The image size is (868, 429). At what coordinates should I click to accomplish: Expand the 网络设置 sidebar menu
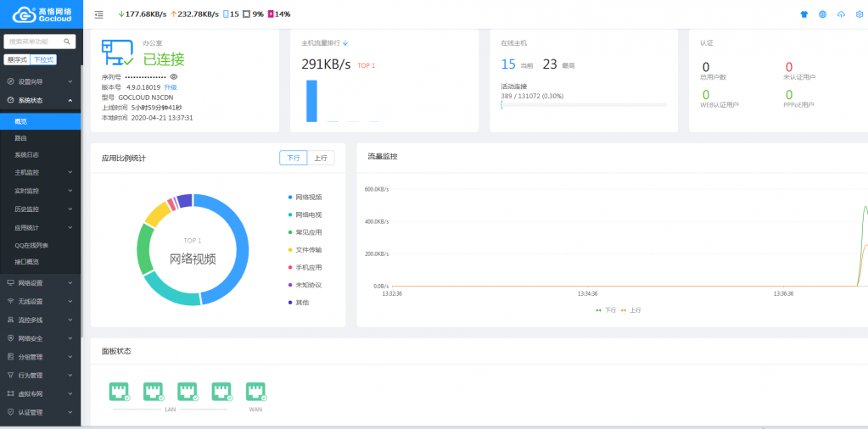40,282
